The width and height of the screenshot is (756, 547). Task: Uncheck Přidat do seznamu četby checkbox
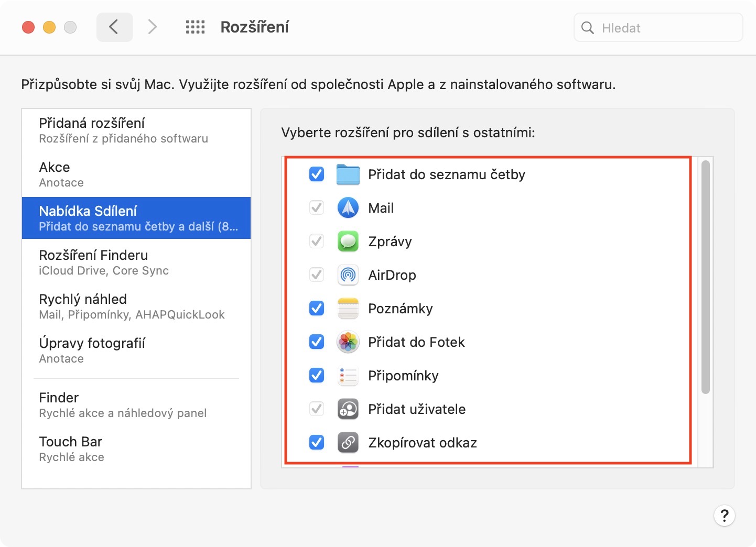pyautogui.click(x=317, y=174)
